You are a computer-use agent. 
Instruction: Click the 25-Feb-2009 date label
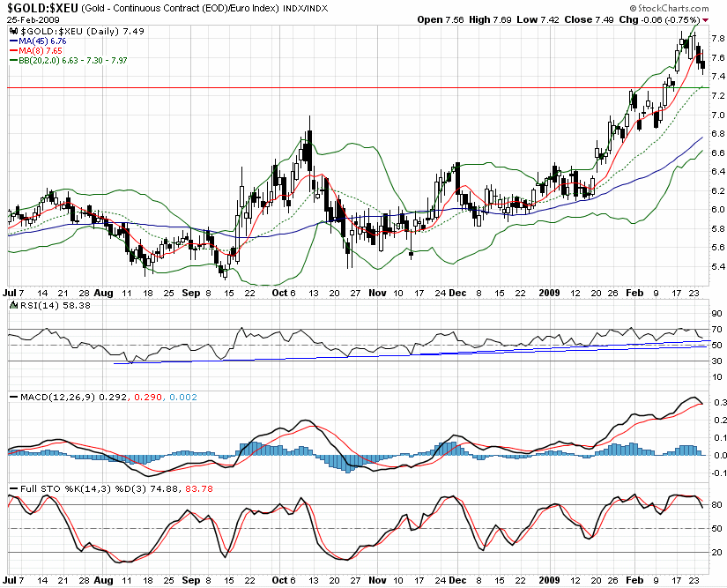click(33, 20)
